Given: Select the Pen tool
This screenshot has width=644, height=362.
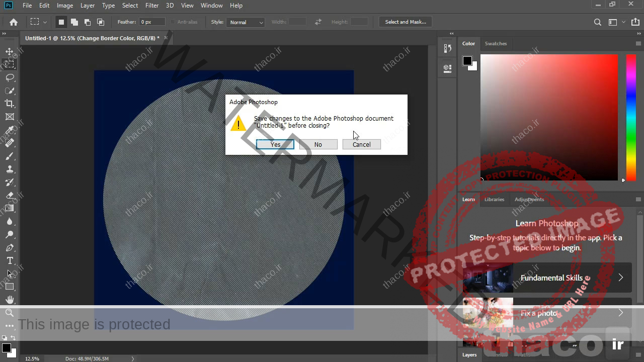Looking at the screenshot, I should point(10,247).
